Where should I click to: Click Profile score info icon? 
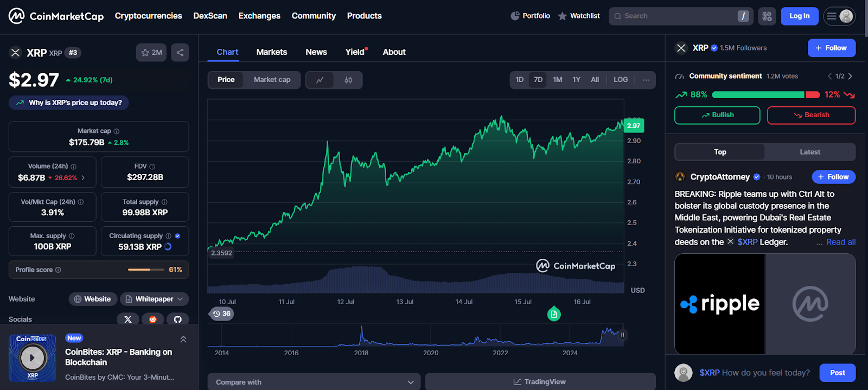click(x=58, y=270)
